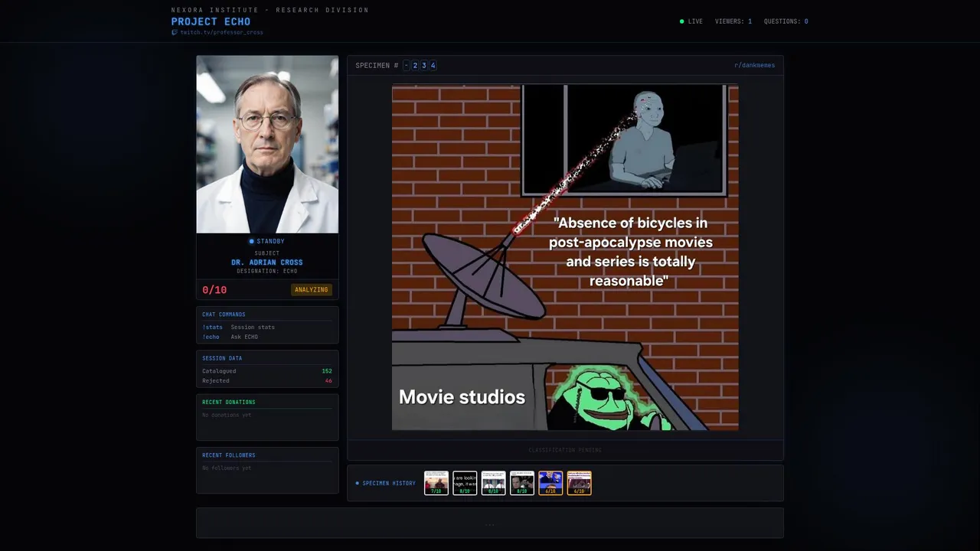Click the Specimen History bullet dot
Screen dimensions: 980x551
(x=357, y=483)
